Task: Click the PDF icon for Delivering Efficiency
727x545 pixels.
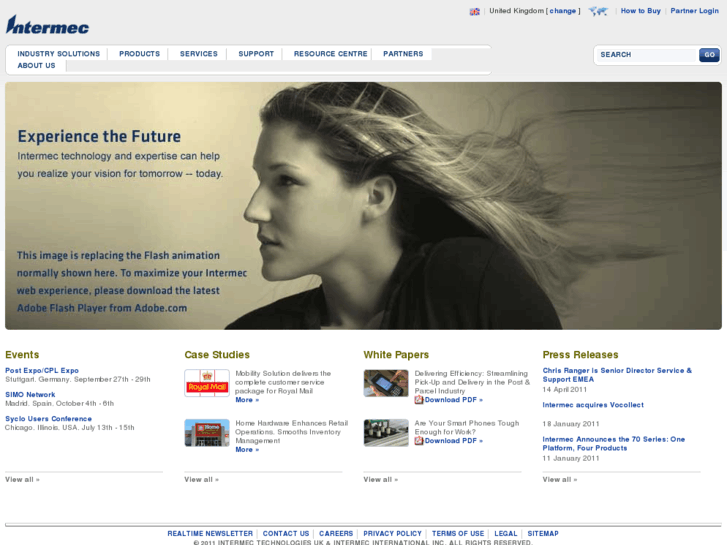Action: [419, 400]
